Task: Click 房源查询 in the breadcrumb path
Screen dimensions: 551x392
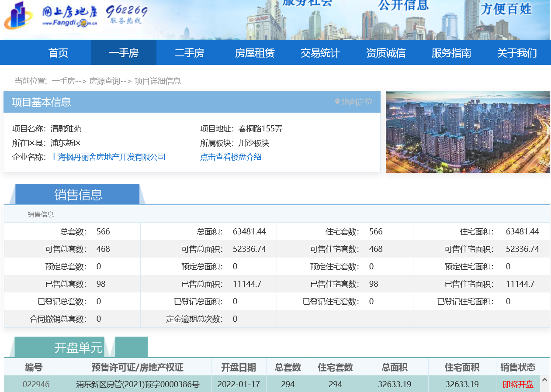Action: pyautogui.click(x=104, y=81)
